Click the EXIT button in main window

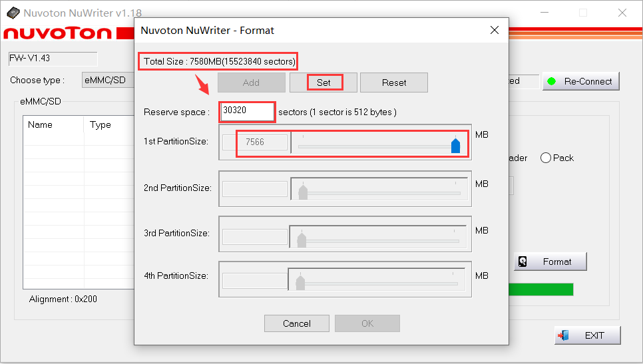587,335
